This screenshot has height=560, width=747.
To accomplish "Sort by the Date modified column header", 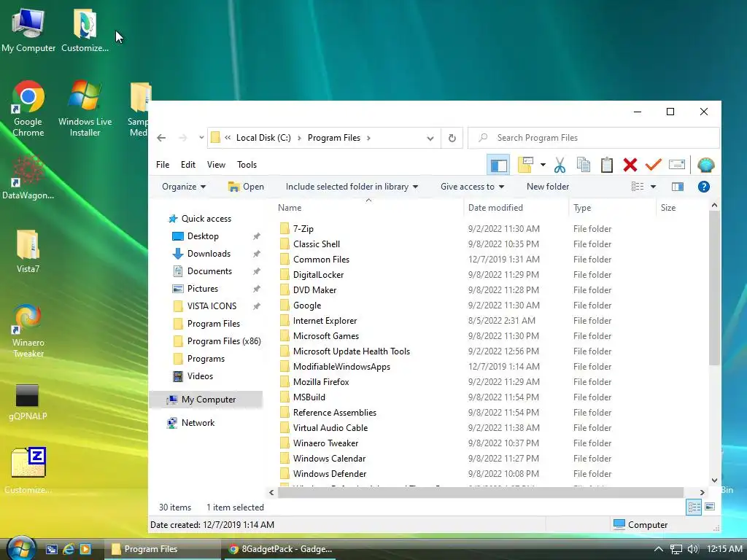I will coord(516,208).
